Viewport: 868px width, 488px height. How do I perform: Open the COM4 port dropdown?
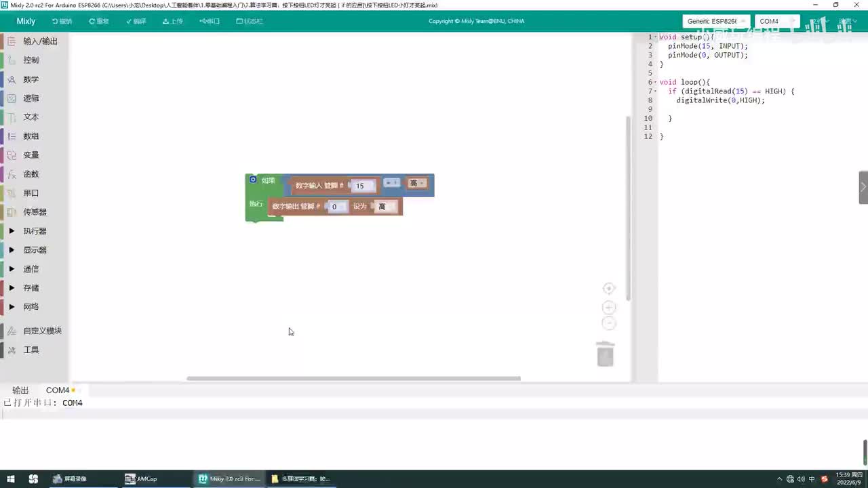[x=777, y=21]
